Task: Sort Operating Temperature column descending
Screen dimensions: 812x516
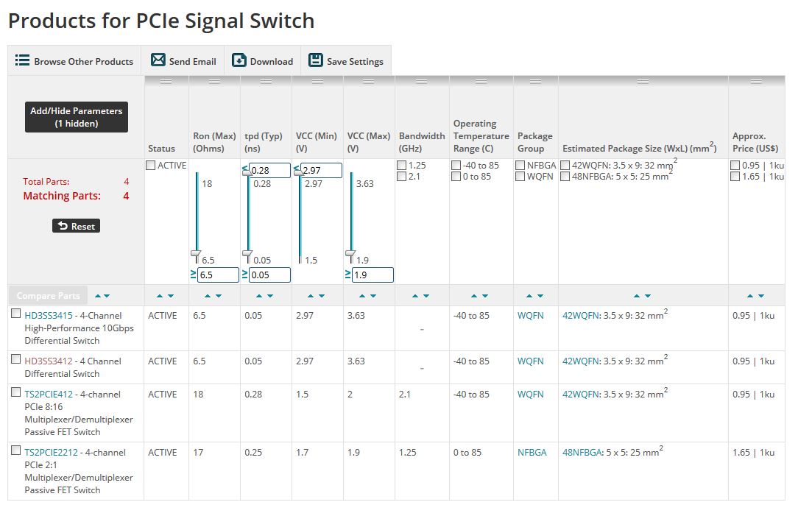Action: pos(485,296)
